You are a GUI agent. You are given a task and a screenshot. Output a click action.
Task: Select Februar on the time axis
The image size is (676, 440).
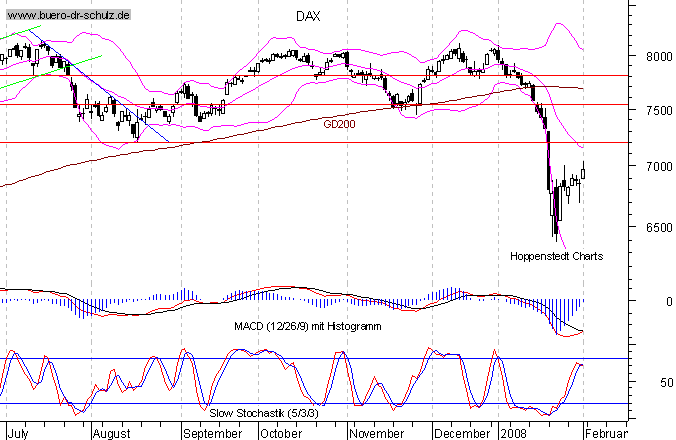(x=607, y=434)
